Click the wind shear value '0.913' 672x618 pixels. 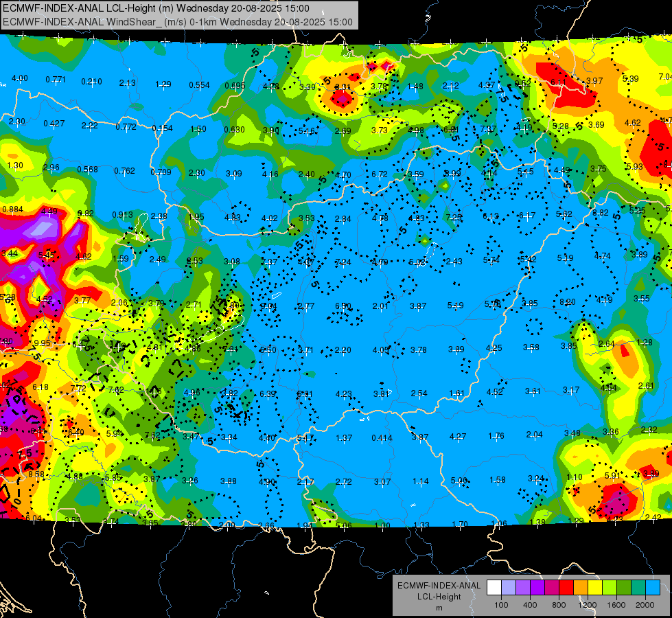[x=123, y=214]
